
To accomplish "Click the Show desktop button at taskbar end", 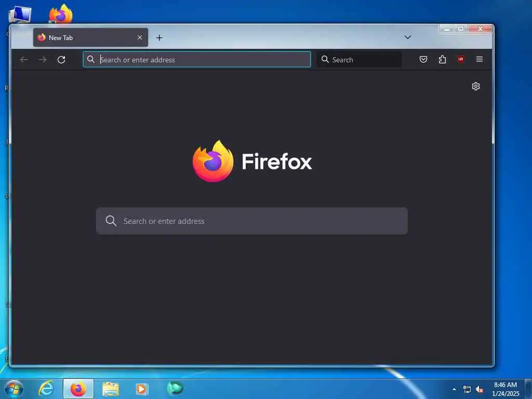I will [x=528, y=389].
